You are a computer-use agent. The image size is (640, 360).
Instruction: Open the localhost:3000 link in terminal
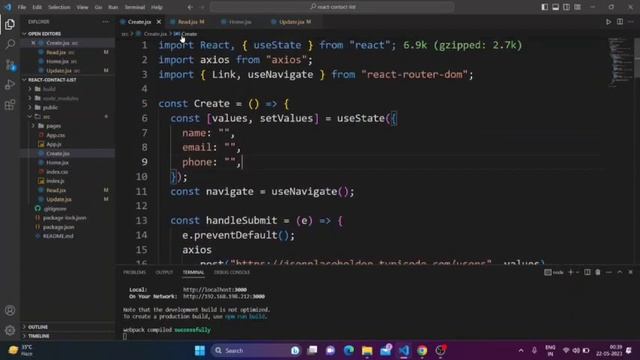[215, 289]
